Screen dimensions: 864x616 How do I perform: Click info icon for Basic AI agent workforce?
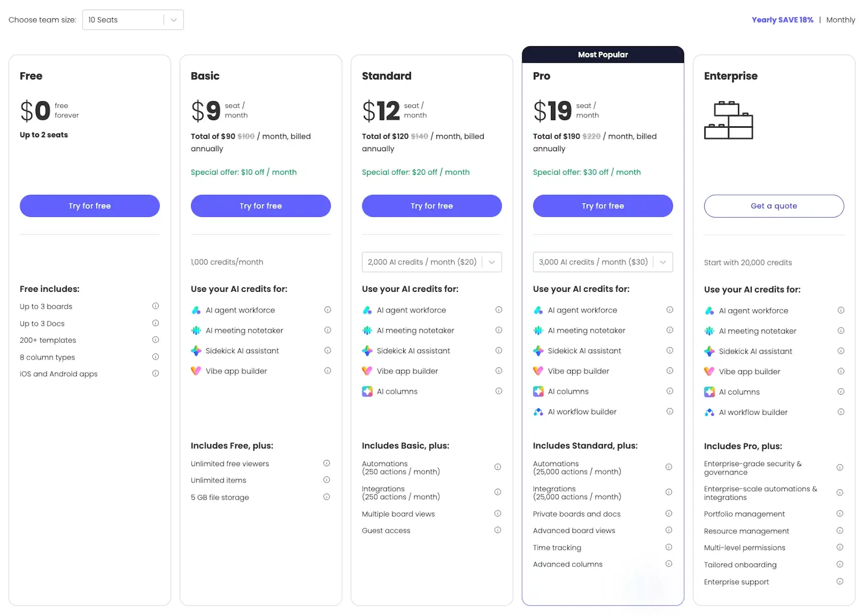[x=327, y=310]
